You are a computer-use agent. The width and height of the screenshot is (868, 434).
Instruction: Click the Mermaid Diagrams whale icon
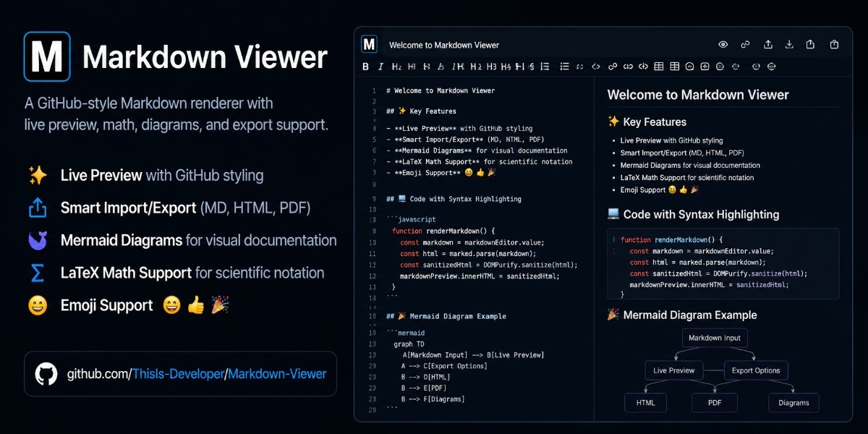[38, 240]
